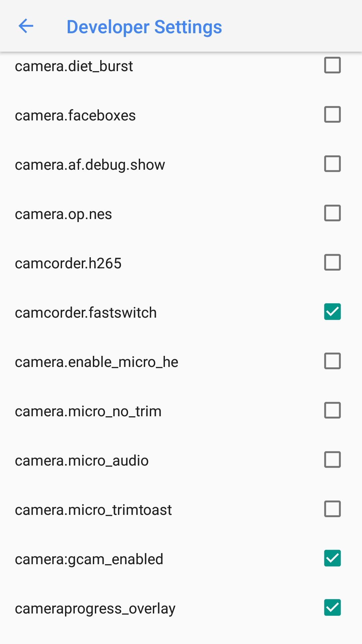Check camera.micro_no_trim box
This screenshot has width=362, height=644.
(x=332, y=410)
